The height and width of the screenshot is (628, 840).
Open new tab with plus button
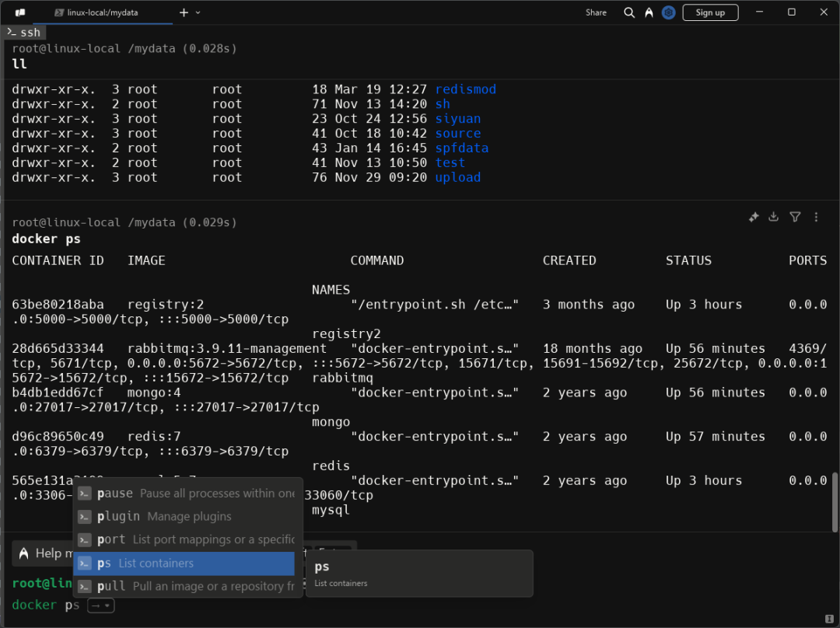coord(184,12)
